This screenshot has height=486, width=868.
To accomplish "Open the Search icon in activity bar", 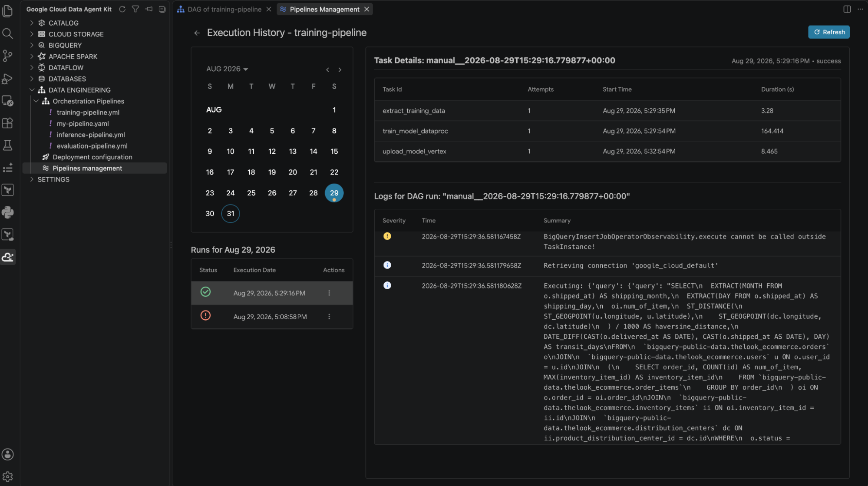I will pyautogui.click(x=8, y=33).
